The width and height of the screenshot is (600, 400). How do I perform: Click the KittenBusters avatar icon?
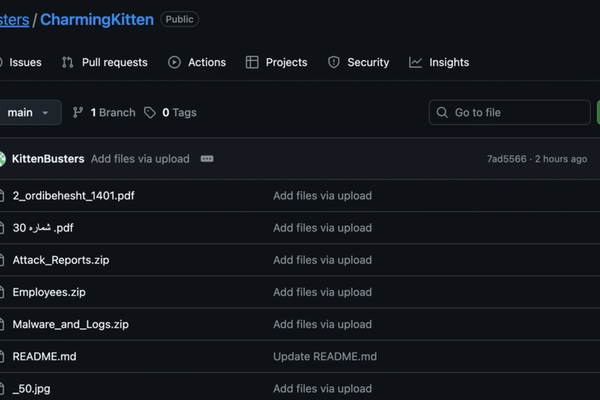(2, 159)
